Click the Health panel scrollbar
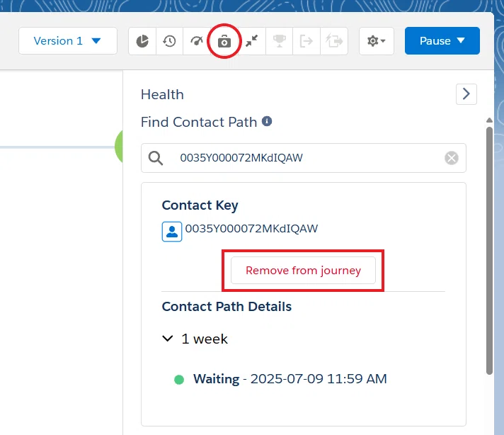504x435 pixels. (x=489, y=251)
